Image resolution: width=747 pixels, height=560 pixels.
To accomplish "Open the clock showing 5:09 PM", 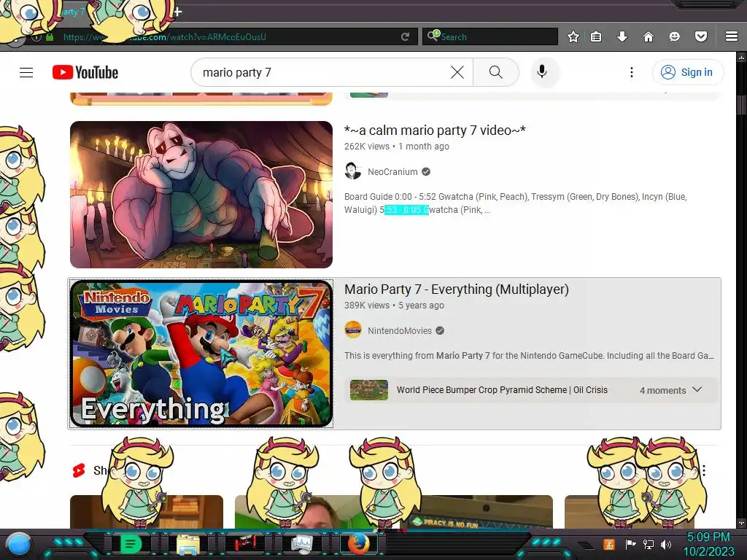I will tap(708, 544).
